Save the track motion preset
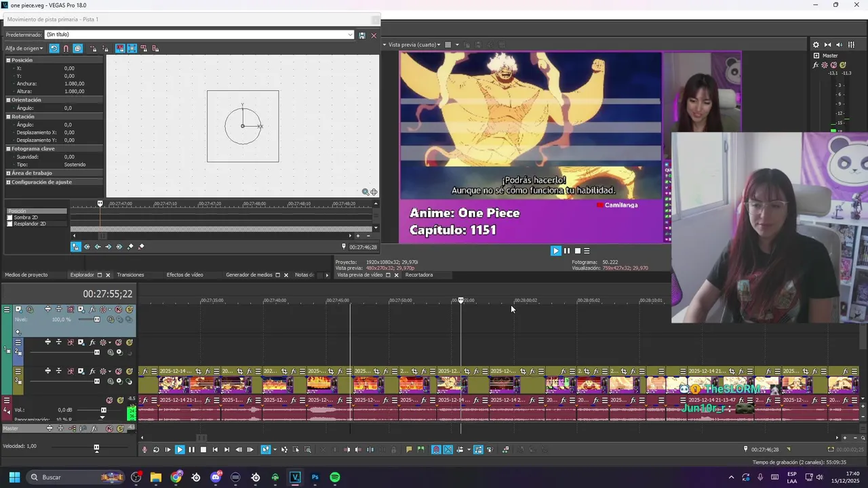 [362, 35]
